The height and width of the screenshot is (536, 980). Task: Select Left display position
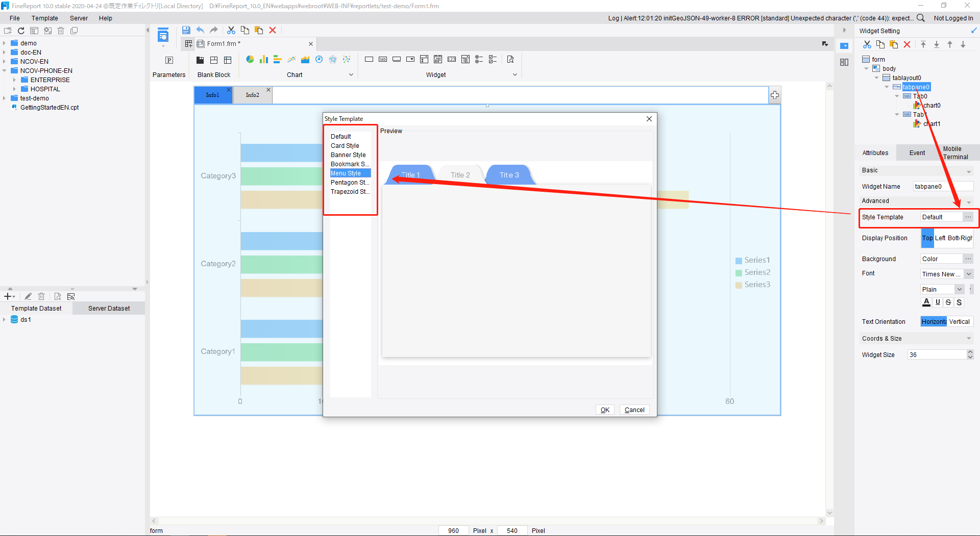940,238
